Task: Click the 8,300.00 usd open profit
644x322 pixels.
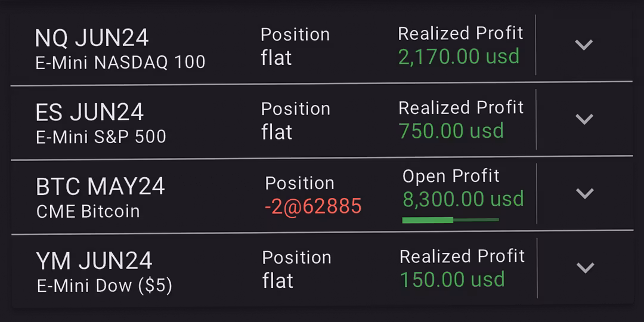Action: (463, 199)
